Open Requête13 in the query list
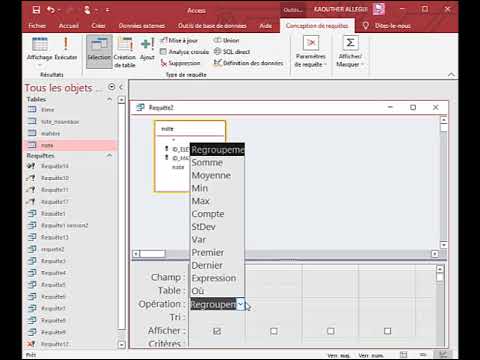This screenshot has height=360, width=480. [x=55, y=237]
